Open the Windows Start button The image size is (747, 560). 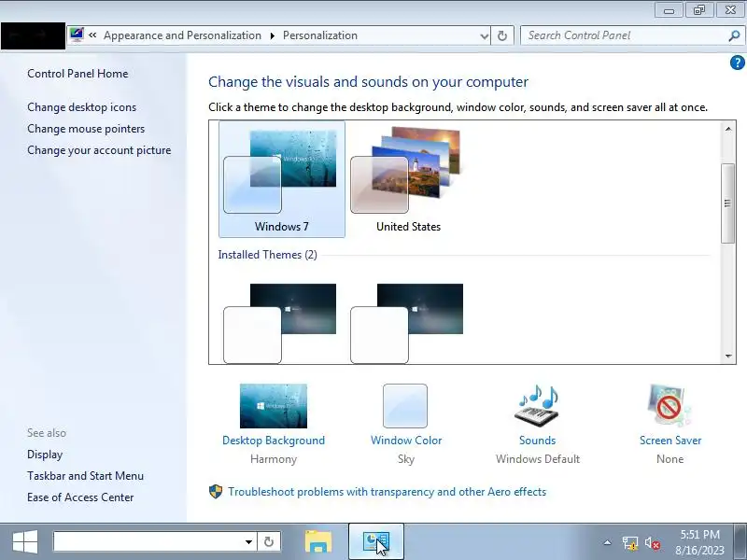pyautogui.click(x=25, y=542)
